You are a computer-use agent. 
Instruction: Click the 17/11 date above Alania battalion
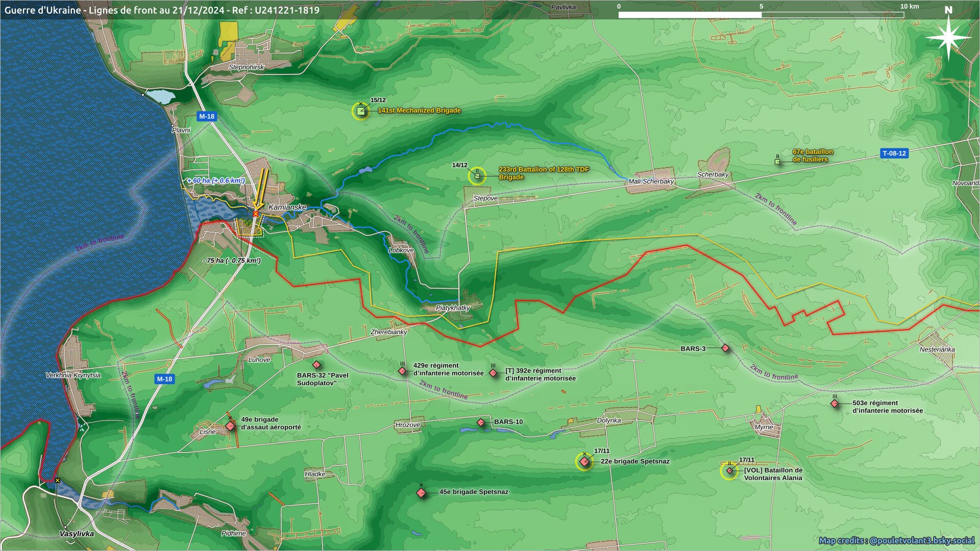click(747, 460)
